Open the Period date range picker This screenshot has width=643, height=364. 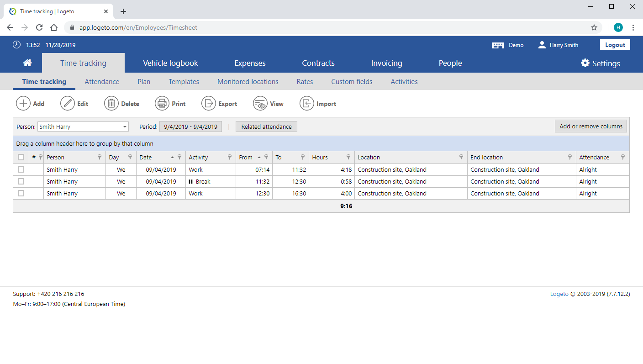[x=191, y=127]
